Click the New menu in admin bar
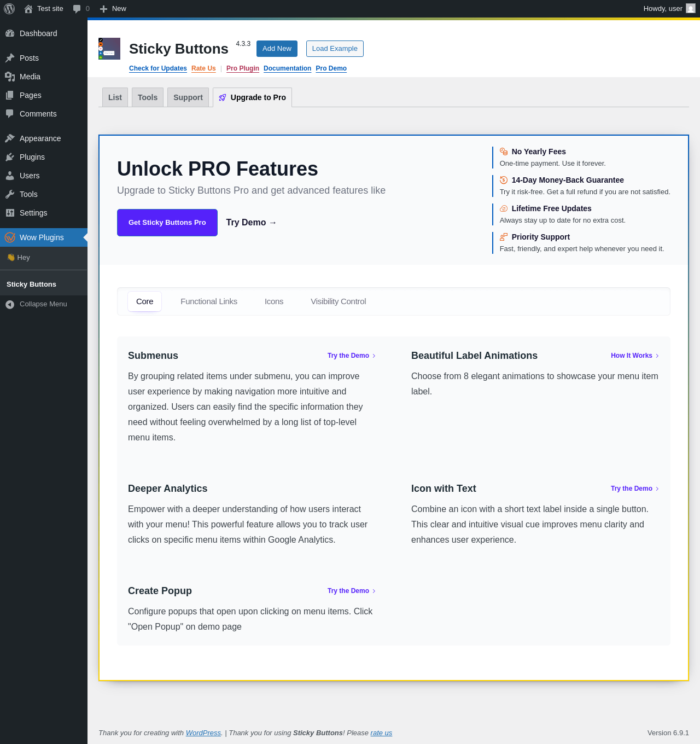 pyautogui.click(x=113, y=9)
